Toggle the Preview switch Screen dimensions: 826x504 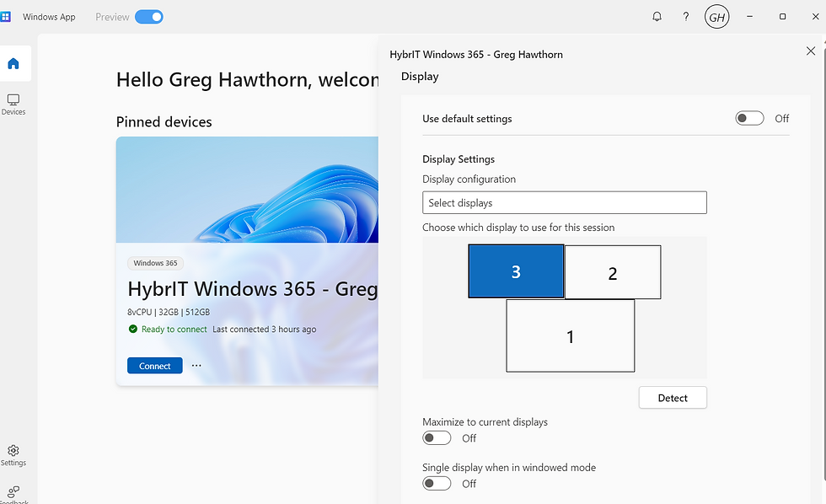tap(149, 17)
